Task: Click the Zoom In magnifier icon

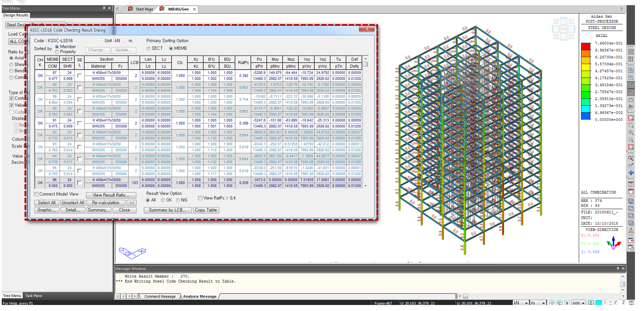Action: click(631, 132)
